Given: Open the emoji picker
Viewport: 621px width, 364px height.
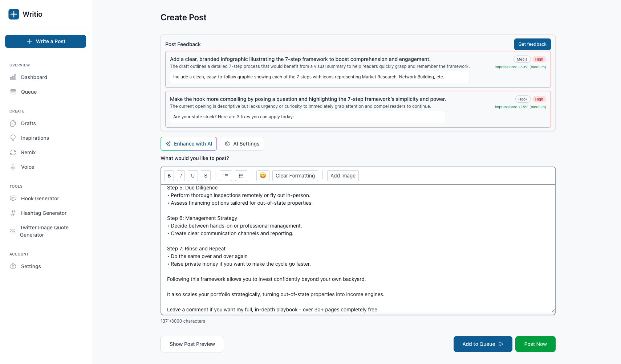Looking at the screenshot, I should (263, 175).
